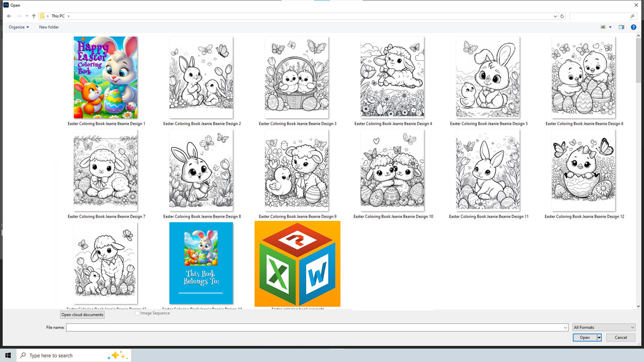
Task: Open the Help icon
Action: [x=633, y=27]
